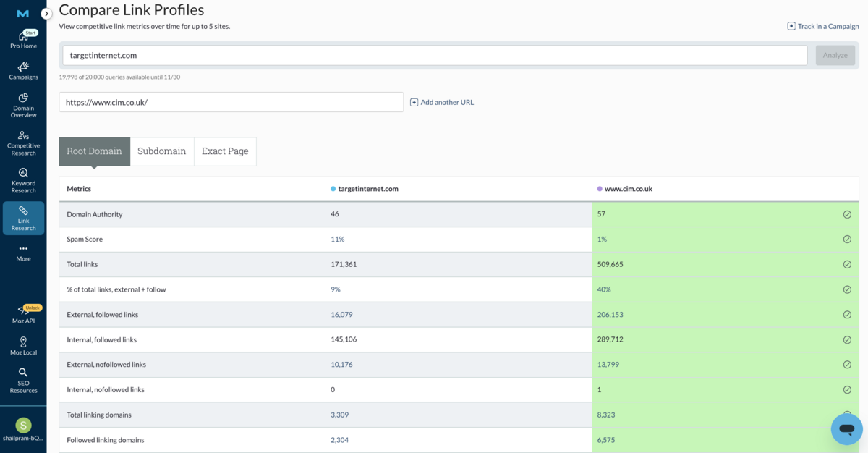
Task: Open the 2,304 followed linking domains
Action: (340, 440)
